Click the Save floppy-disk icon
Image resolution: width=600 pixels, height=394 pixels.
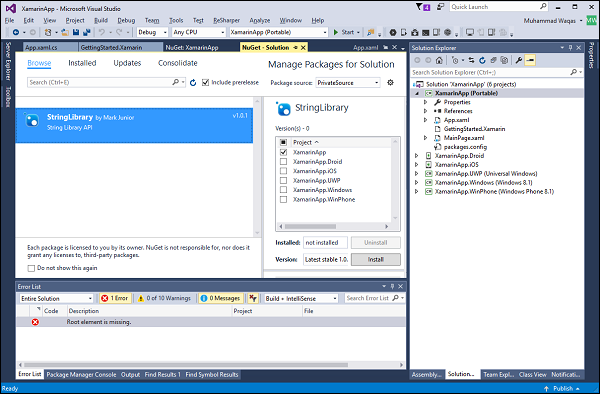click(x=76, y=33)
